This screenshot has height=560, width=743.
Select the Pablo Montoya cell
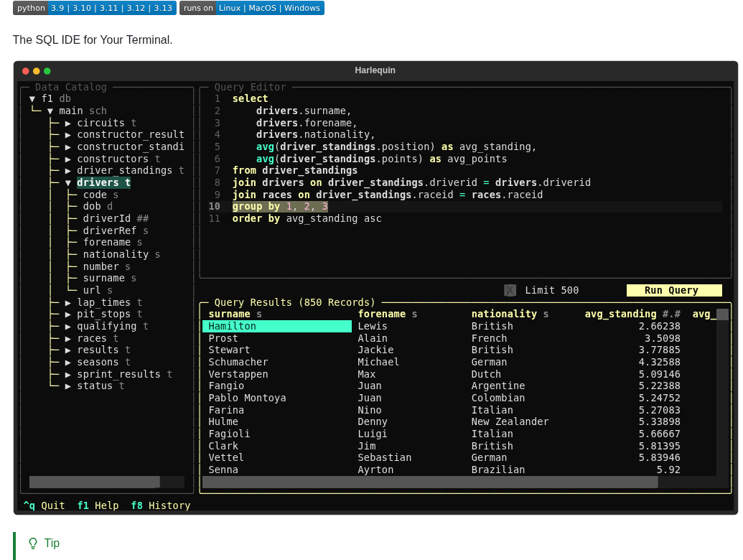(x=247, y=398)
